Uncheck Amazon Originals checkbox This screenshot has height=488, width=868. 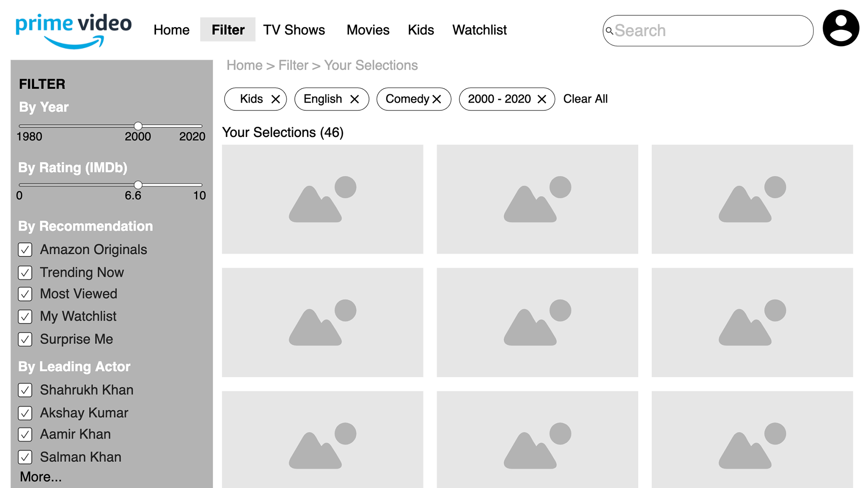(x=25, y=250)
